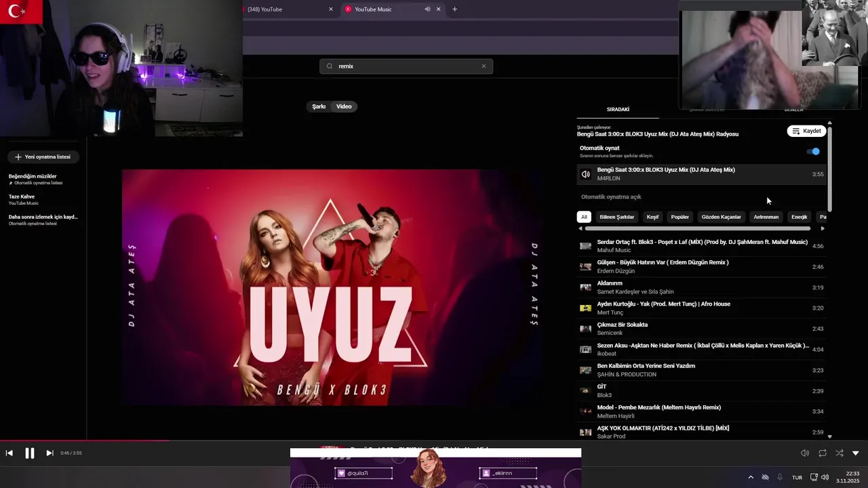The image size is (868, 488).
Task: Play Model - Pembe Mezarlık remix
Action: [701, 411]
